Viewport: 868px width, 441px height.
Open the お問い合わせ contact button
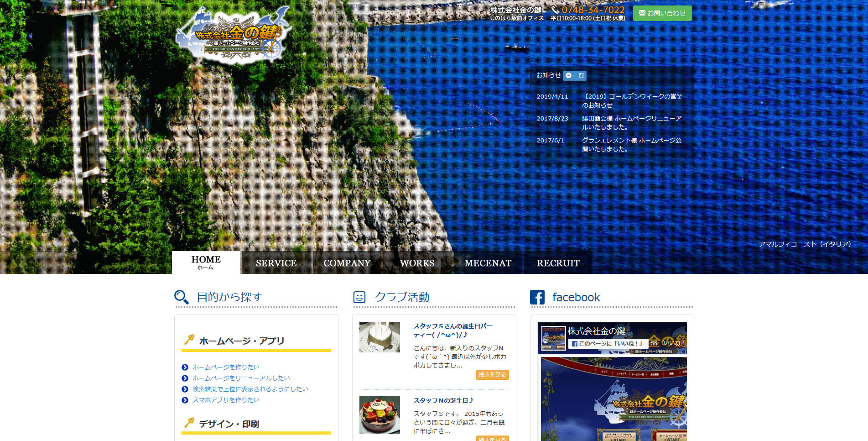click(662, 13)
